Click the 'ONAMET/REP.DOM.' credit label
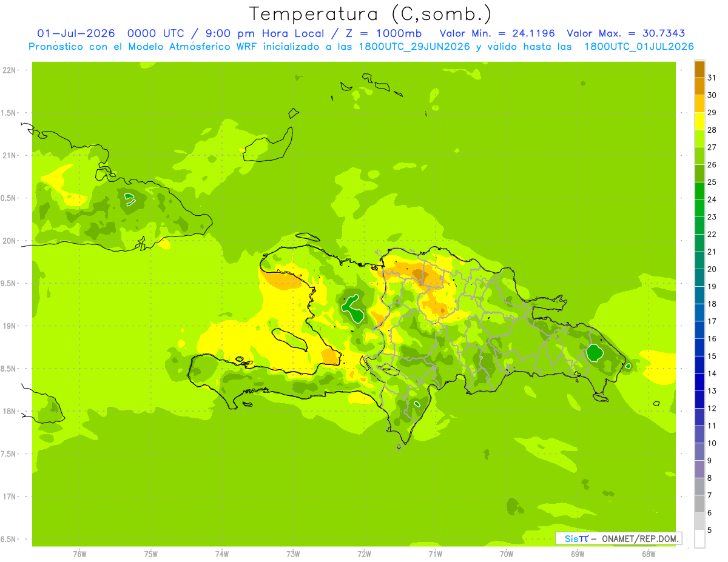This screenshot has width=728, height=562. coord(641,538)
